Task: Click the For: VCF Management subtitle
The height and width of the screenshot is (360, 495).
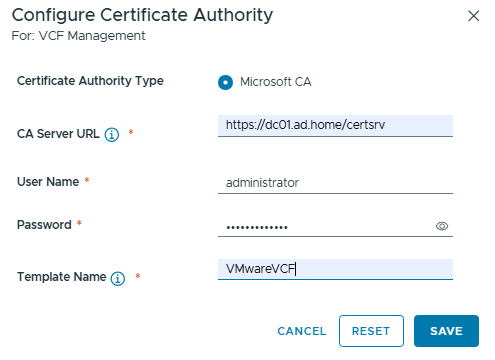Action: (78, 36)
